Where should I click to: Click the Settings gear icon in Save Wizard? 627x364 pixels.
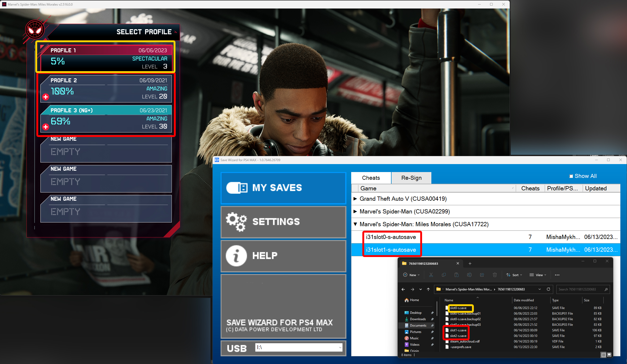[236, 221]
